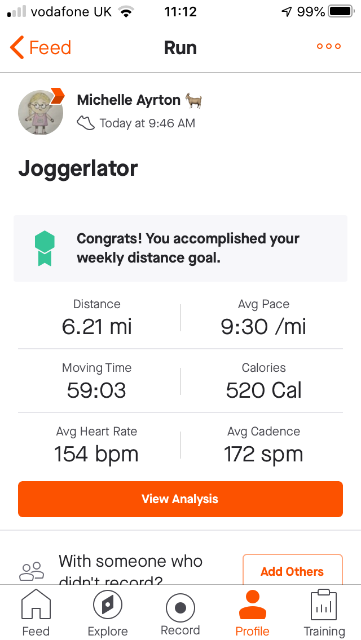
Task: Switch to the Profile tab
Action: tap(252, 612)
